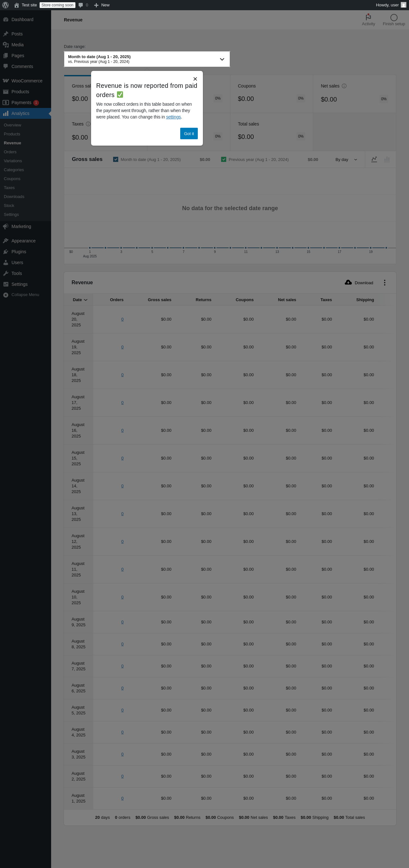Open Analytics Categories report
This screenshot has height=868, width=409.
[x=14, y=170]
